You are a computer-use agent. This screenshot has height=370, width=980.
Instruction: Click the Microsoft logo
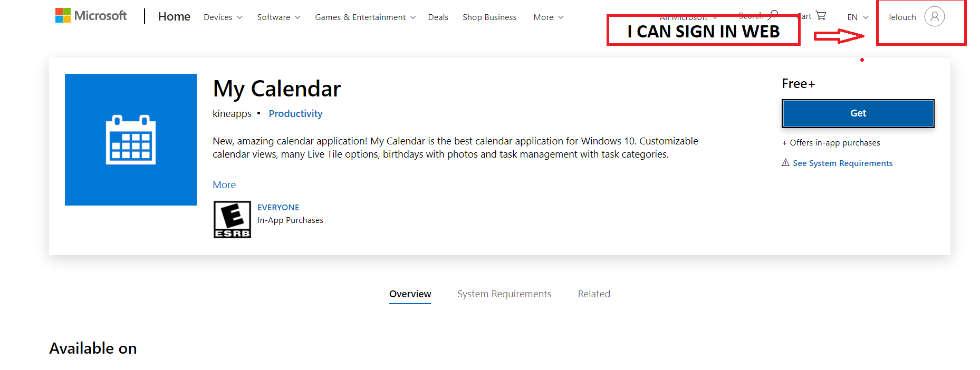pos(91,16)
